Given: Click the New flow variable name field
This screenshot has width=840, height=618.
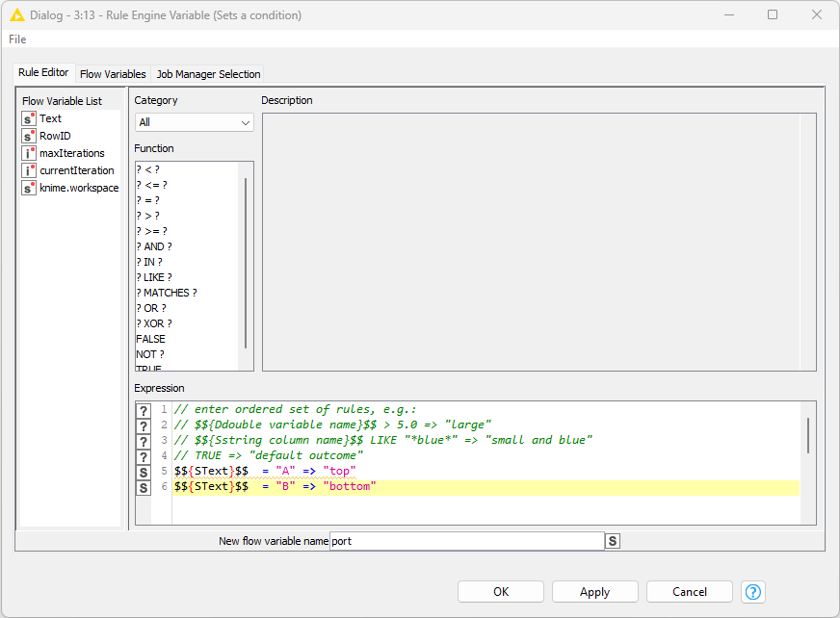Looking at the screenshot, I should [466, 541].
